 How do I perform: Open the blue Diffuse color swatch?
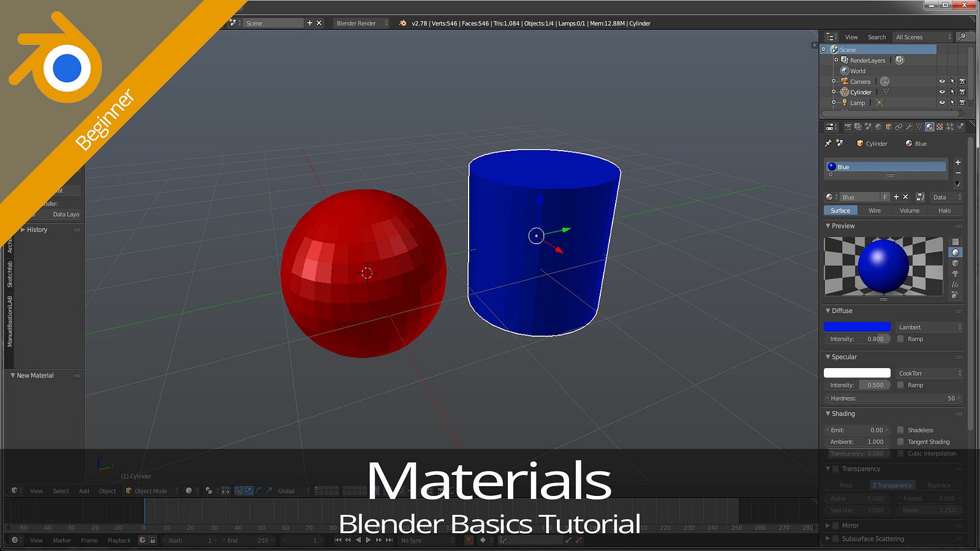tap(857, 327)
